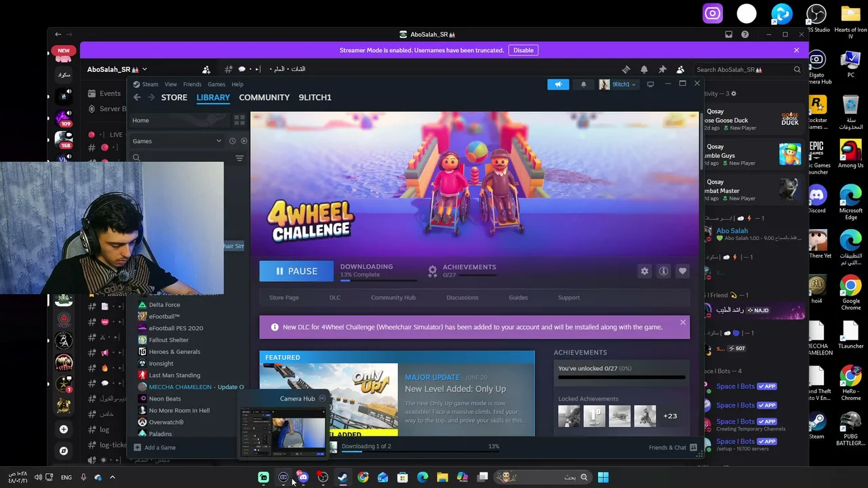Click the Steam icon on the taskbar
This screenshot has height=488, width=868.
click(x=342, y=477)
